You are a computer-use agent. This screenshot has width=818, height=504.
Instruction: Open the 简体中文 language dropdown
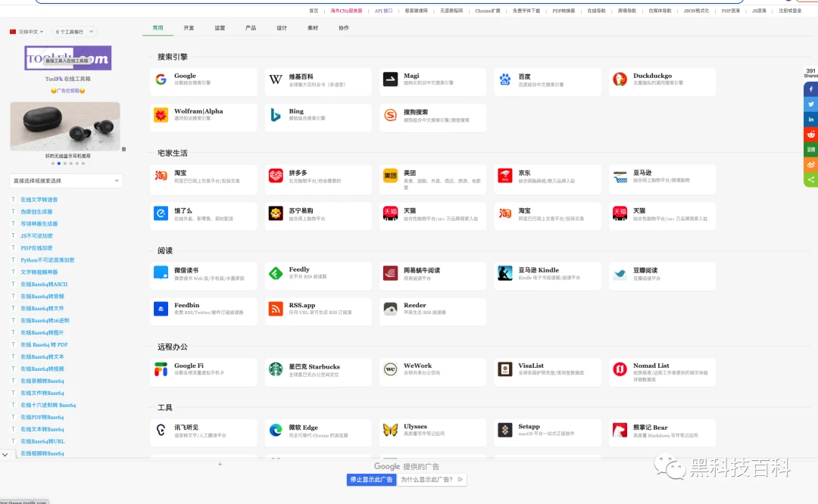pos(27,32)
